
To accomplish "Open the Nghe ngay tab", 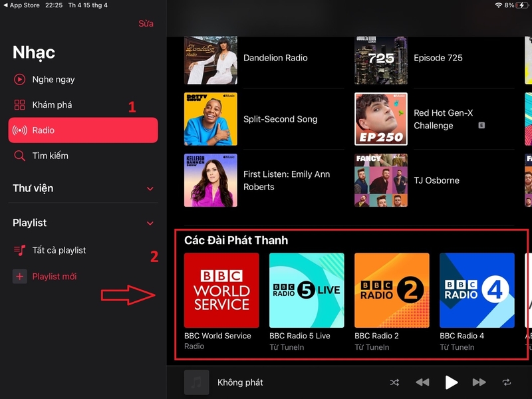I will click(x=83, y=79).
